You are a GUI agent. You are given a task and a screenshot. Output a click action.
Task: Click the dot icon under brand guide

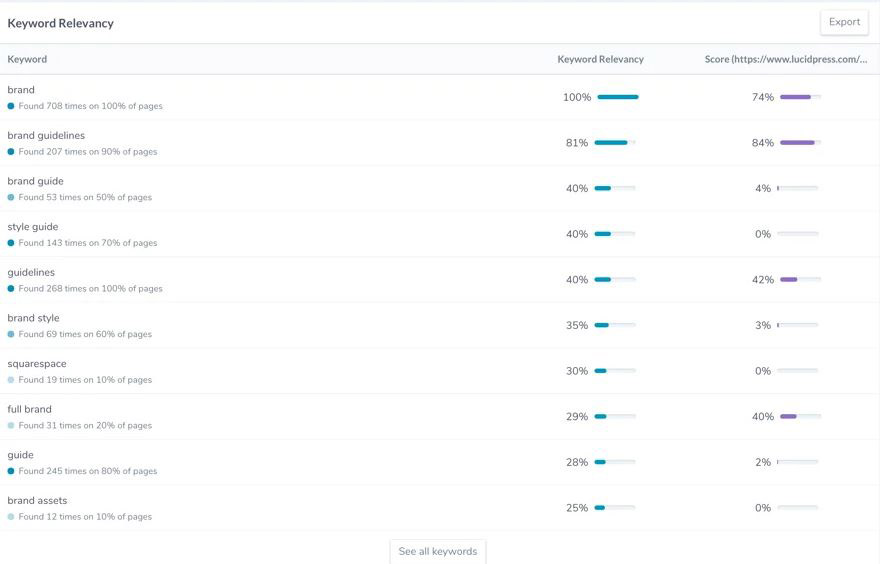(11, 198)
